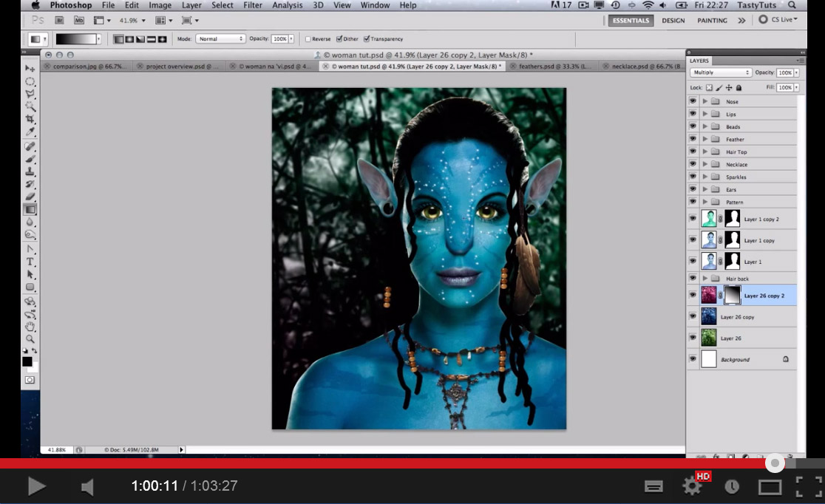The height and width of the screenshot is (504, 825).
Task: Choose the Diamond Gradient style icon
Action: 162,39
